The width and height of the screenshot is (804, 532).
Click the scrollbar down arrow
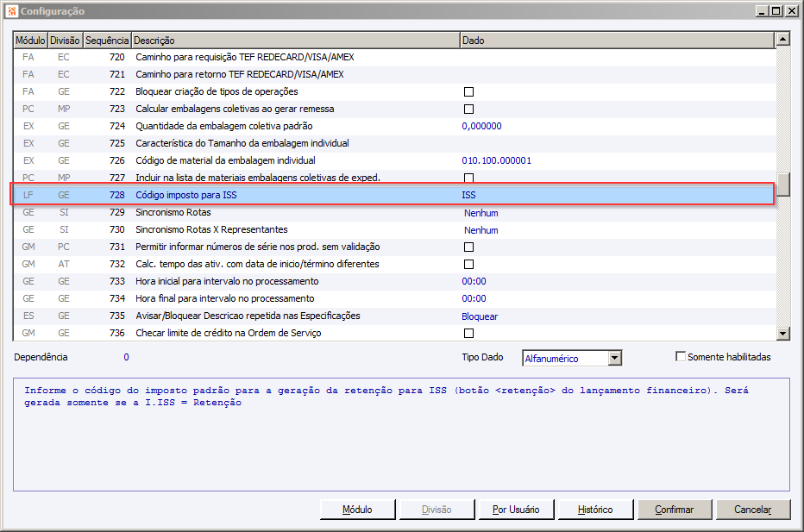pos(783,334)
